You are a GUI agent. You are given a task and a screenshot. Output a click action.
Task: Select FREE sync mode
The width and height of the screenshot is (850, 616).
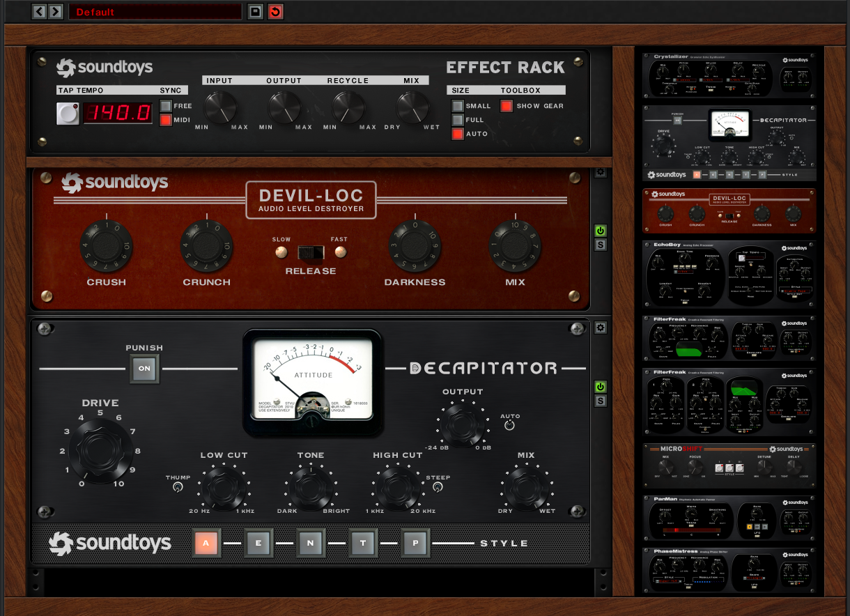[x=166, y=106]
